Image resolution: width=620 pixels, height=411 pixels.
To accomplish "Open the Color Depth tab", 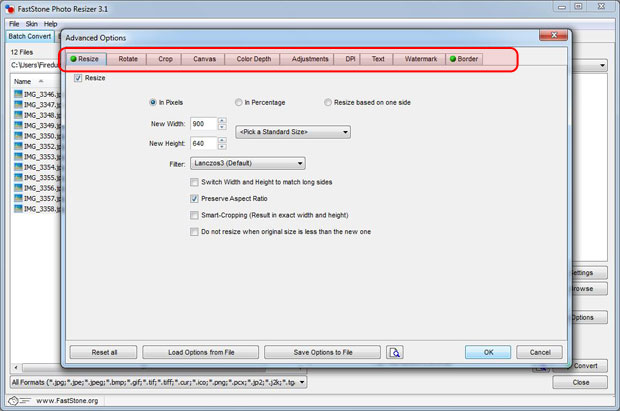I will pyautogui.click(x=252, y=59).
